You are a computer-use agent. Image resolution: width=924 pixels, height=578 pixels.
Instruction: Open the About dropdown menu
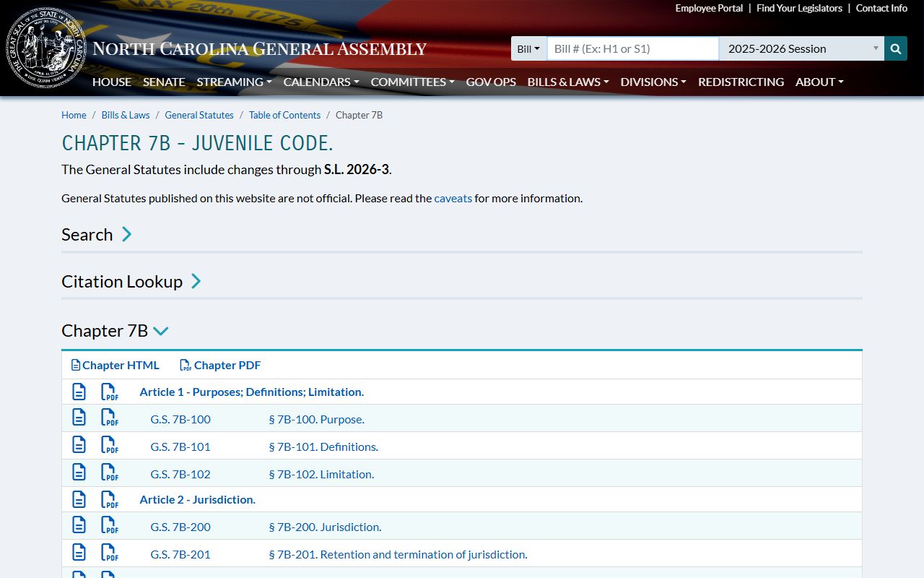point(819,82)
